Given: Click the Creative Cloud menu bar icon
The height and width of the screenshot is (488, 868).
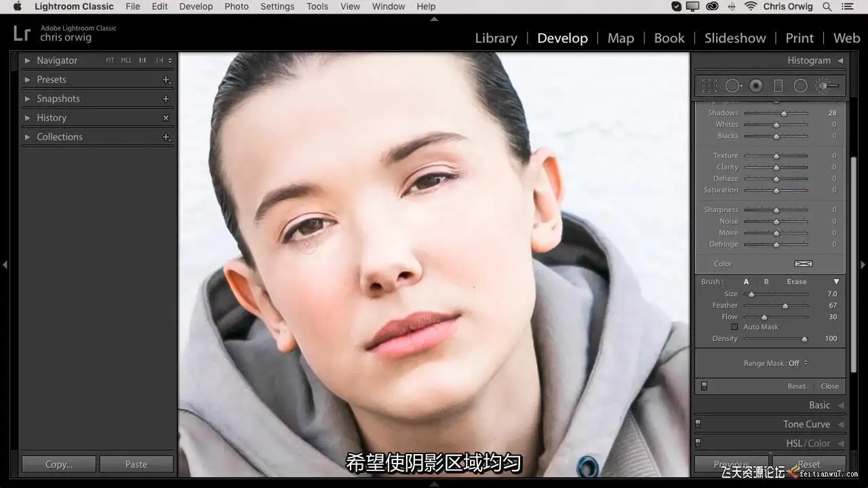Looking at the screenshot, I should (x=712, y=7).
